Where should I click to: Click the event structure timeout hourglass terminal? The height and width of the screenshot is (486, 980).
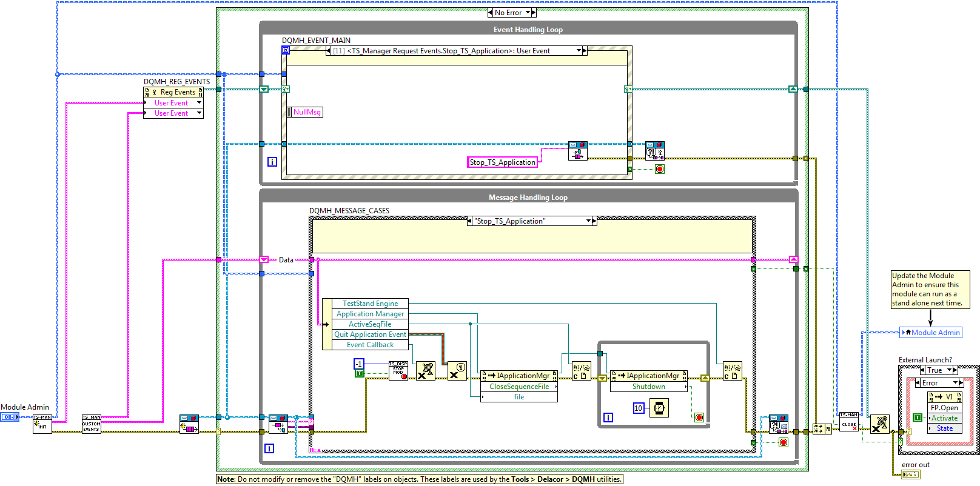[286, 50]
